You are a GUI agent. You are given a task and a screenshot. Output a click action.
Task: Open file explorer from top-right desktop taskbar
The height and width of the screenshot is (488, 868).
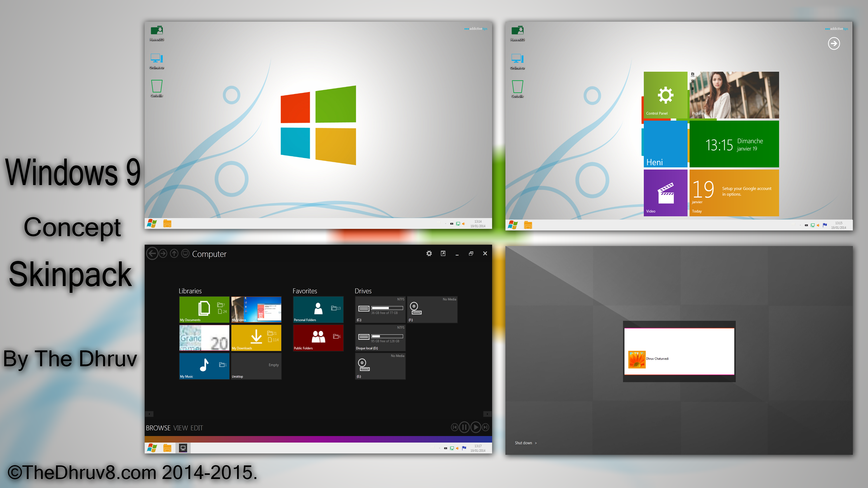coord(528,225)
